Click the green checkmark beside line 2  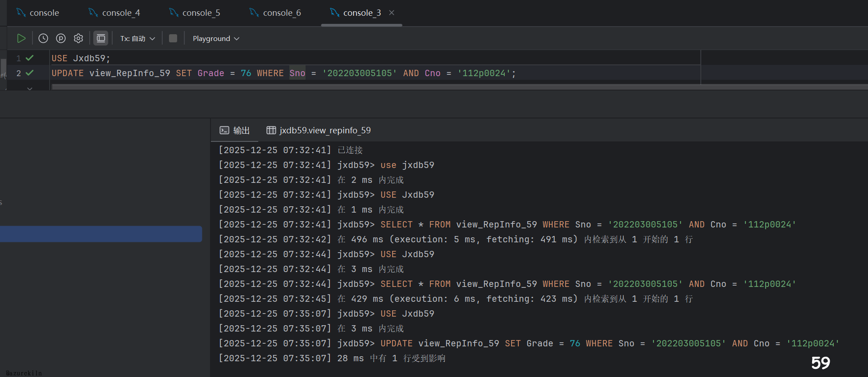click(30, 73)
